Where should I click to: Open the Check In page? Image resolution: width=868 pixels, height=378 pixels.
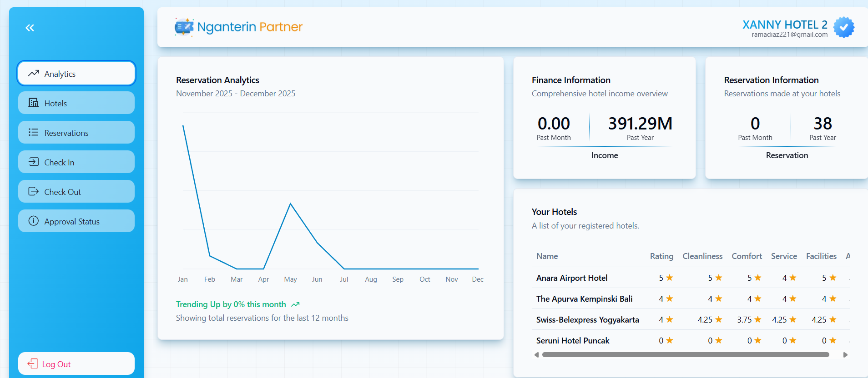pyautogui.click(x=76, y=162)
